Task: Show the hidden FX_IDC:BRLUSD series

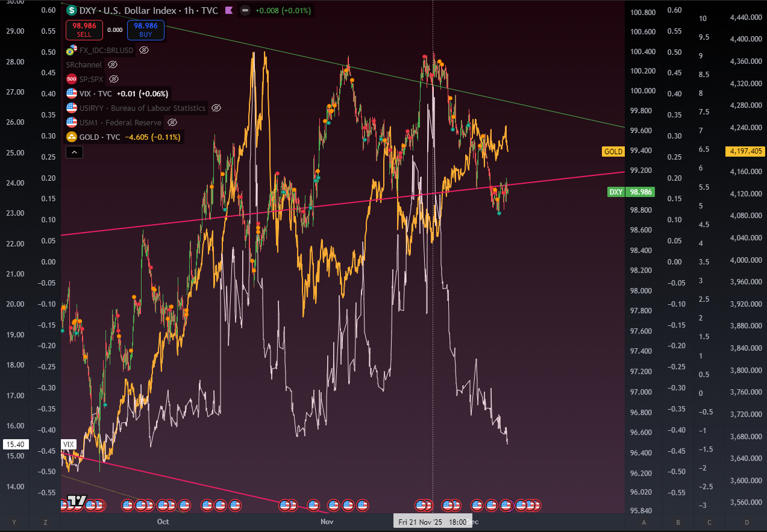Action: (x=143, y=51)
